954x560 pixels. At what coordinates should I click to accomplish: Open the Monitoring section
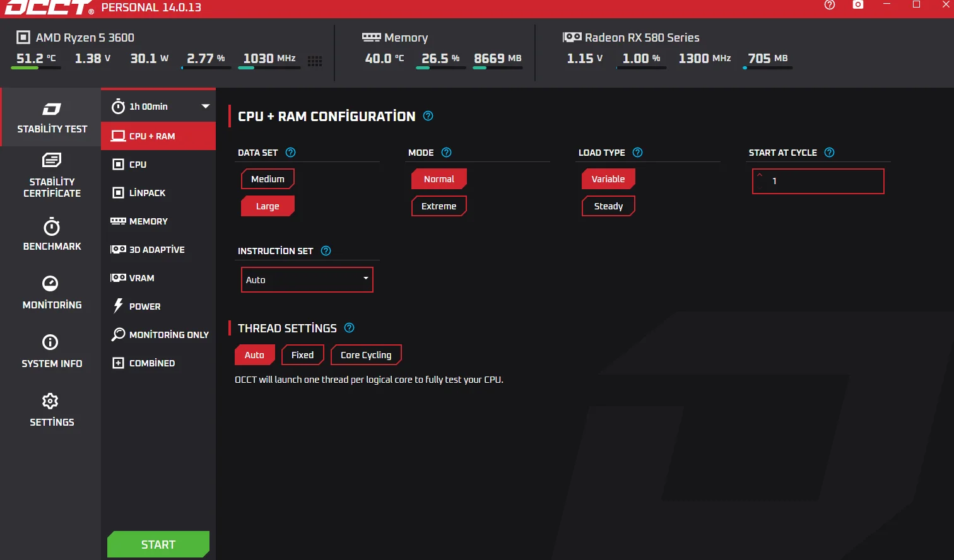(x=52, y=293)
